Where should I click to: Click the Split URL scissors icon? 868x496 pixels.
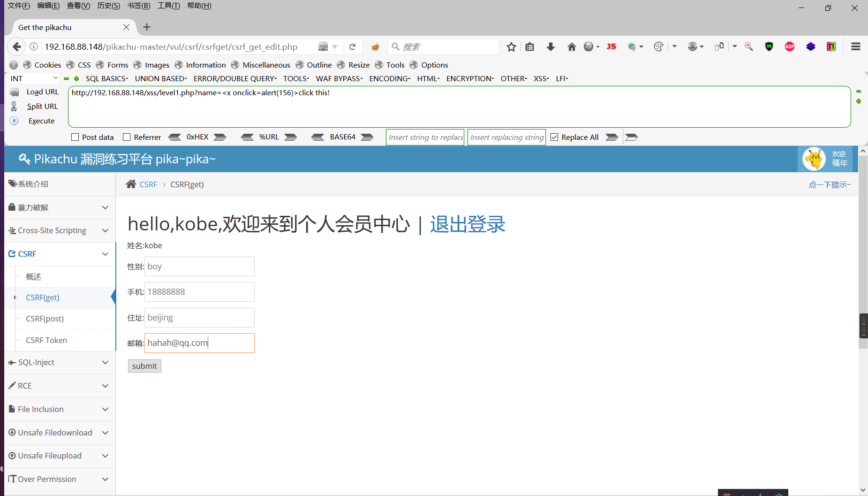14,106
